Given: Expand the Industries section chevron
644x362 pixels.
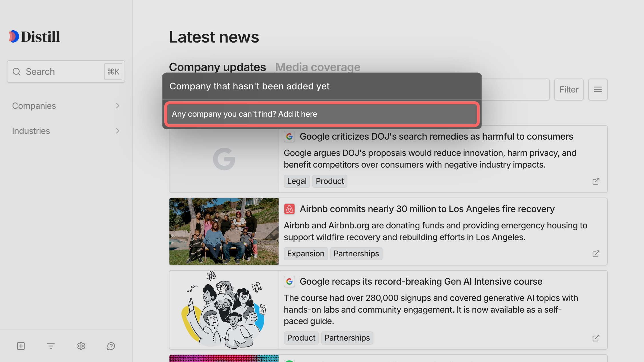Looking at the screenshot, I should (117, 131).
